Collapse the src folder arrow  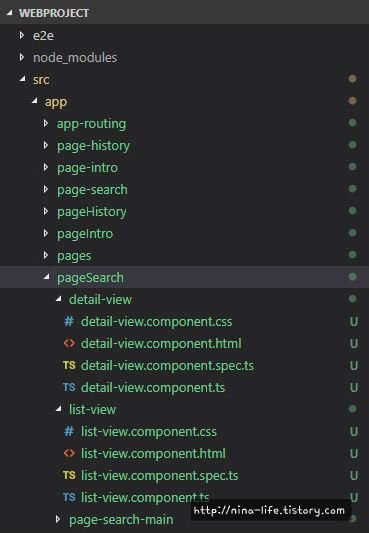(22, 79)
